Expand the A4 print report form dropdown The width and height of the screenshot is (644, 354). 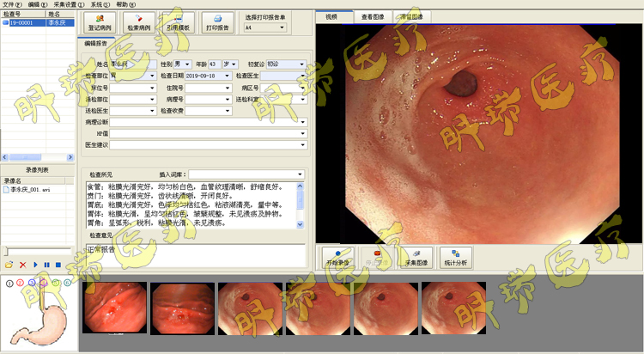pyautogui.click(x=283, y=27)
